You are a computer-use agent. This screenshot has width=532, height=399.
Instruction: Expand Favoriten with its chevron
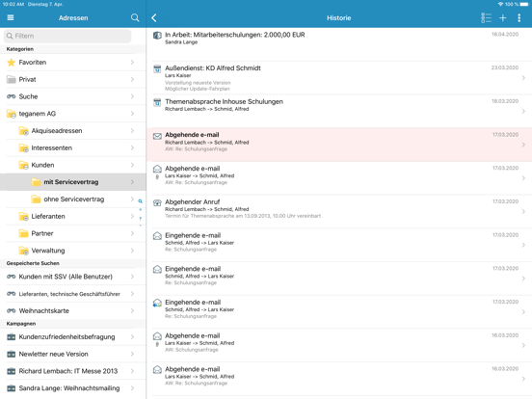[132, 63]
